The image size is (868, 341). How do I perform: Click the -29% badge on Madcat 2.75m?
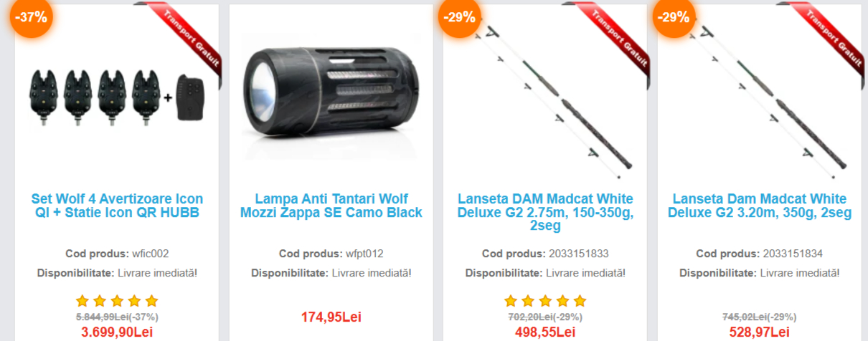click(459, 16)
